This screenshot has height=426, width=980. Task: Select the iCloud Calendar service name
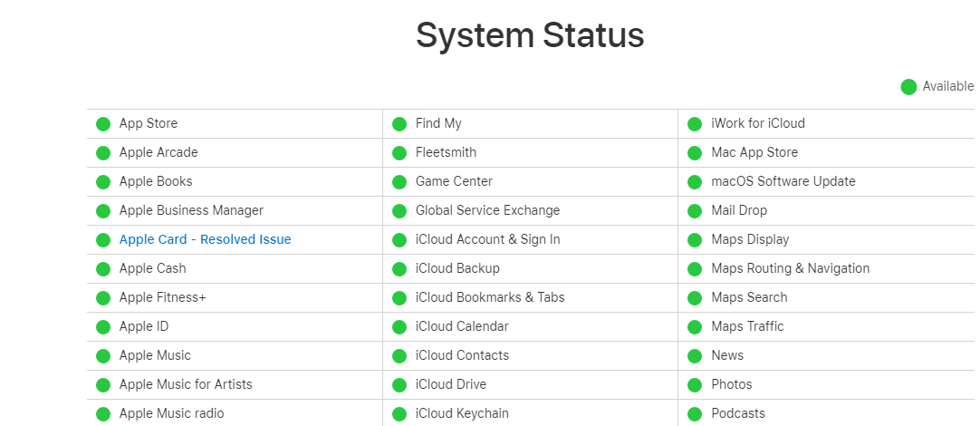[462, 326]
